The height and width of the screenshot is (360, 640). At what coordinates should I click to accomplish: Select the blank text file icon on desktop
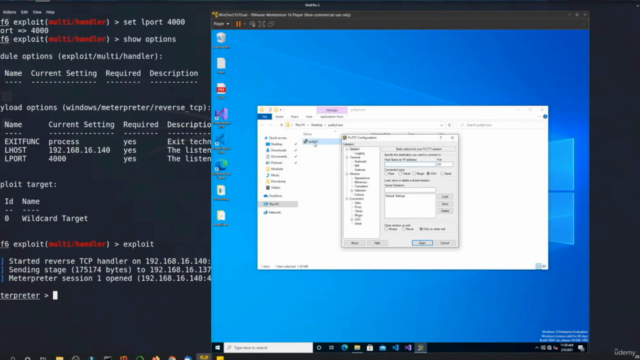pyautogui.click(x=221, y=66)
